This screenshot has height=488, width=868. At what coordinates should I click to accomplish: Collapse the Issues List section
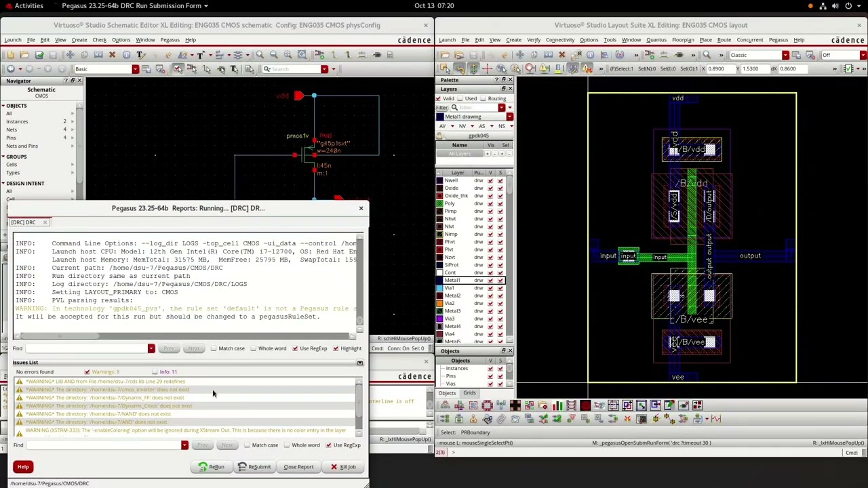(x=360, y=363)
